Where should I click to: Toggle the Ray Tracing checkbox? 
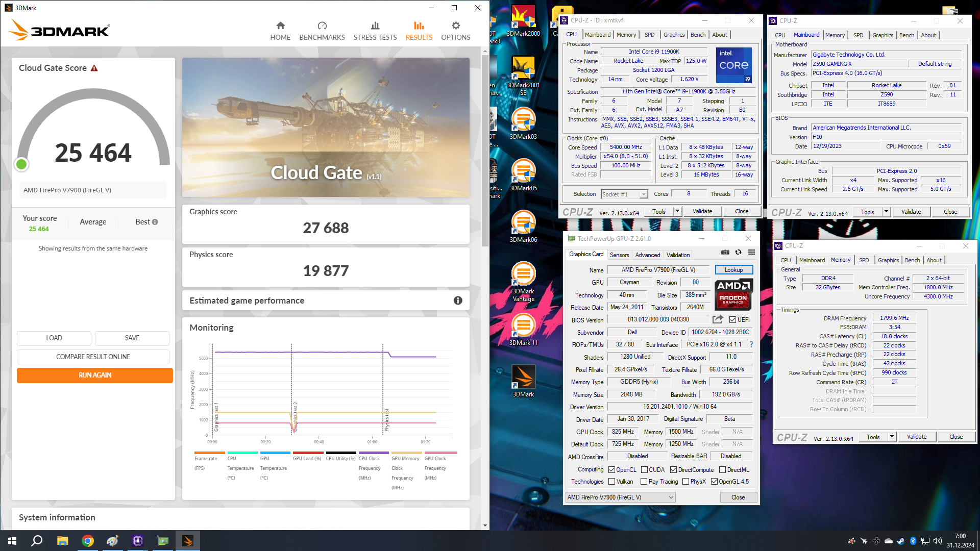point(644,482)
